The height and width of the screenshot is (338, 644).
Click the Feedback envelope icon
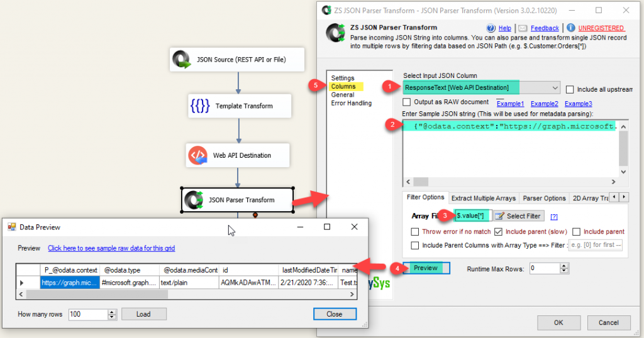pos(523,28)
